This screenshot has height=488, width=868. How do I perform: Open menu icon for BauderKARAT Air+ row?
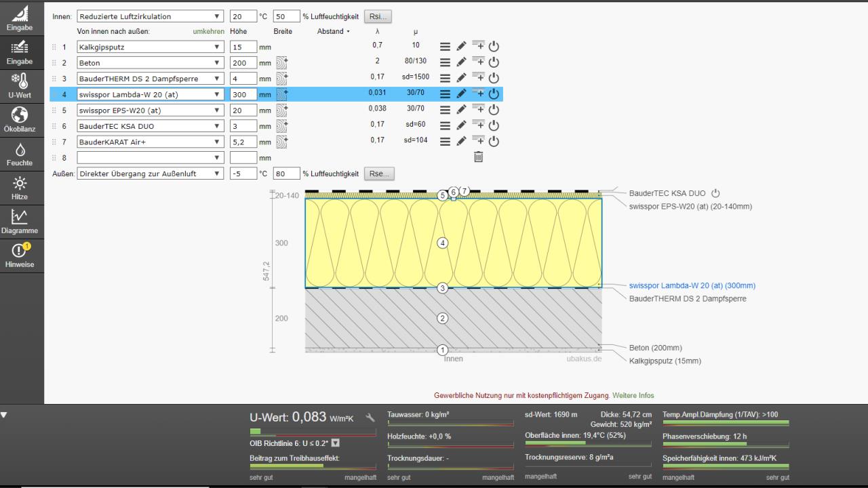pyautogui.click(x=446, y=141)
